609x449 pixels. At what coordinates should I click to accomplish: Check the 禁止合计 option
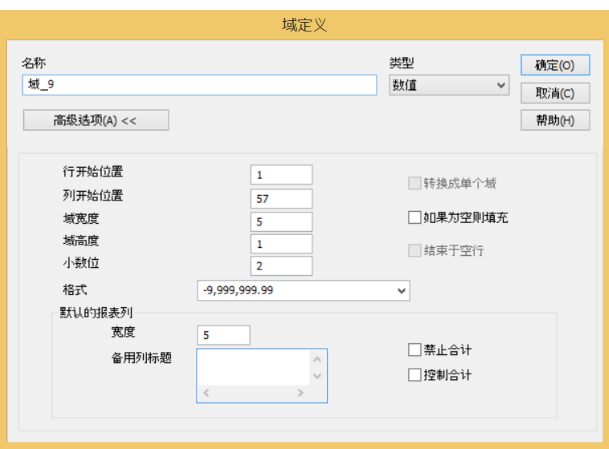415,350
